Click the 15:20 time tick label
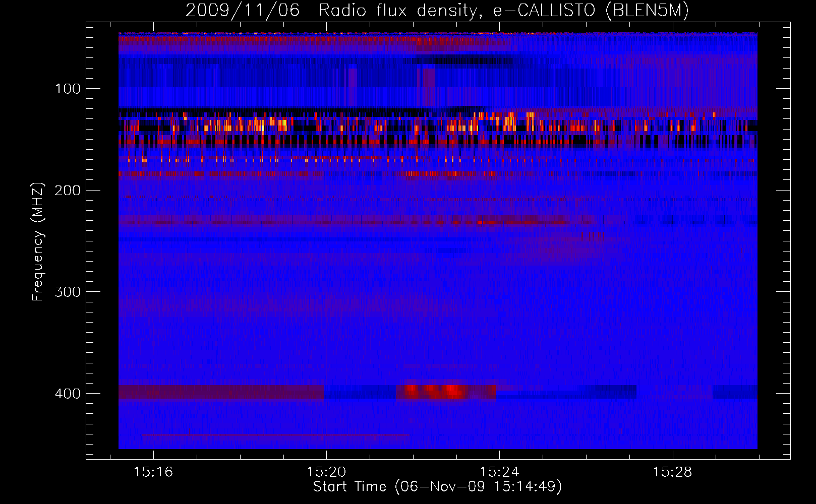Image resolution: width=816 pixels, height=504 pixels. click(326, 472)
